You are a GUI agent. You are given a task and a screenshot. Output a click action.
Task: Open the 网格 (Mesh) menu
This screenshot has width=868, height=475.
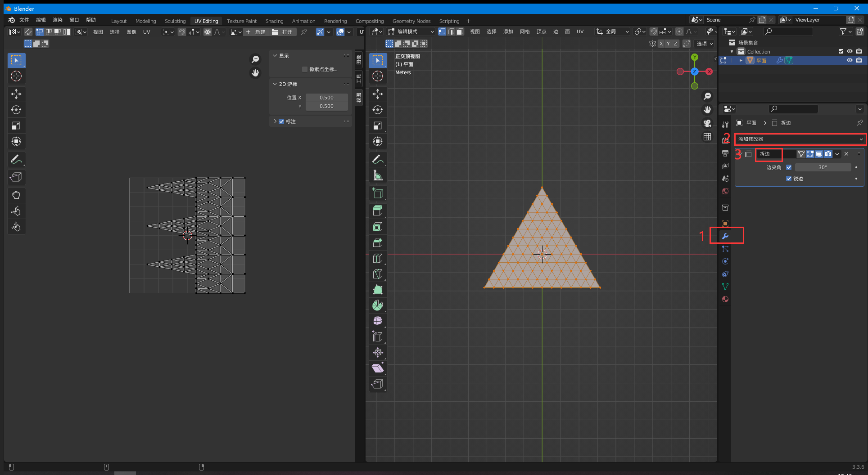(x=525, y=31)
